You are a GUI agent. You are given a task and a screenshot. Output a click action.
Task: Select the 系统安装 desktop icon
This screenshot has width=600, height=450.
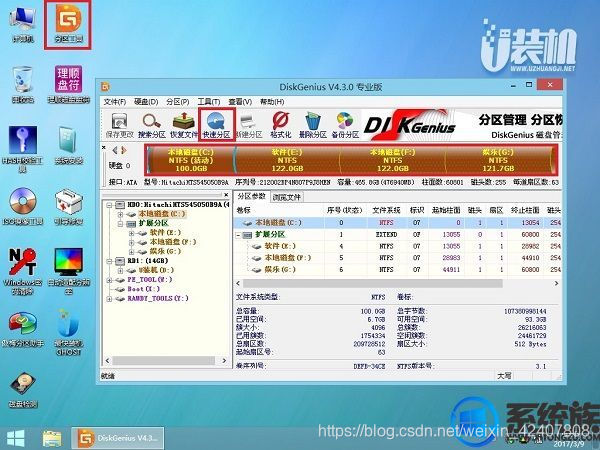coord(68,145)
